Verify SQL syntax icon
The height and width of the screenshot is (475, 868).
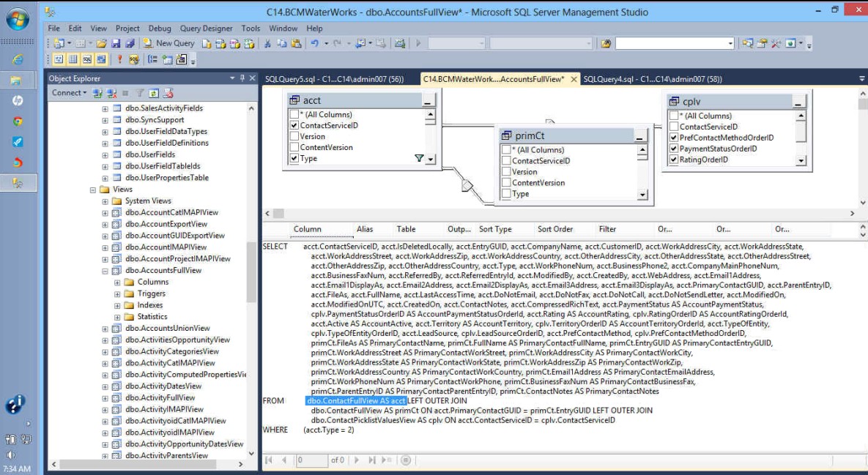click(x=133, y=59)
